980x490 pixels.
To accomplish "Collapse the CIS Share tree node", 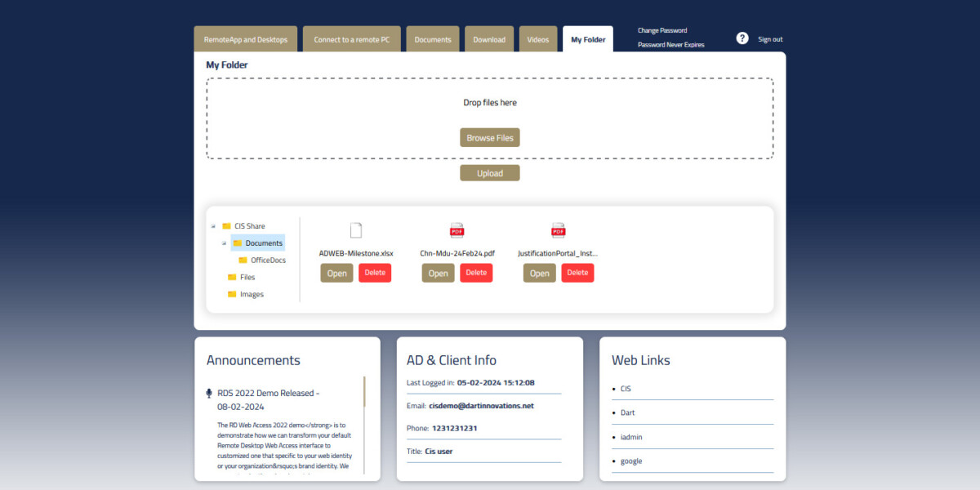I will pos(213,226).
